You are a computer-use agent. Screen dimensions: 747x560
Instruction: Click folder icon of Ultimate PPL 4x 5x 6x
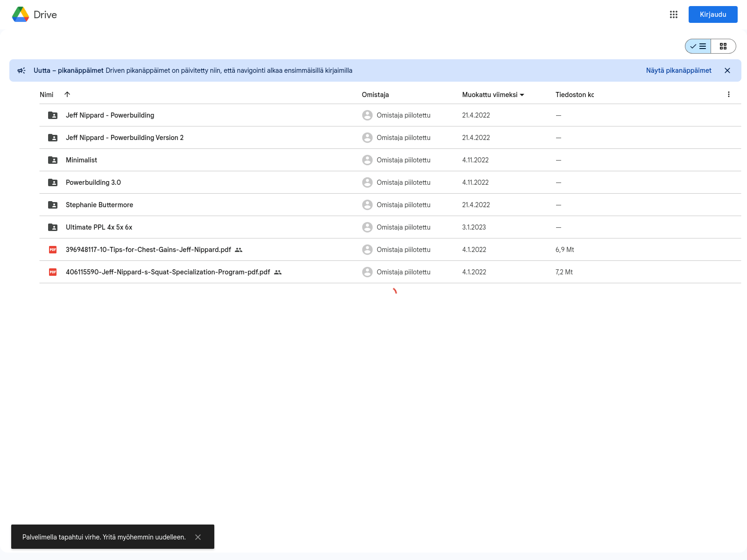[53, 227]
